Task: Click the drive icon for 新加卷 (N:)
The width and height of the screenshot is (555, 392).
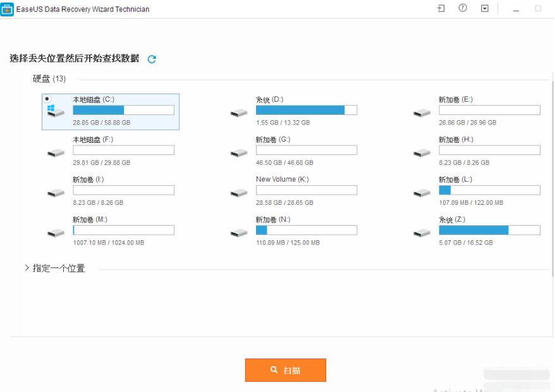Action: (x=239, y=233)
